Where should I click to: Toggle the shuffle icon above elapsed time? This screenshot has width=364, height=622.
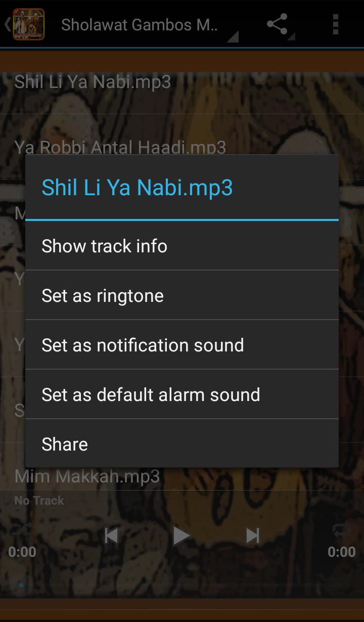(x=21, y=529)
